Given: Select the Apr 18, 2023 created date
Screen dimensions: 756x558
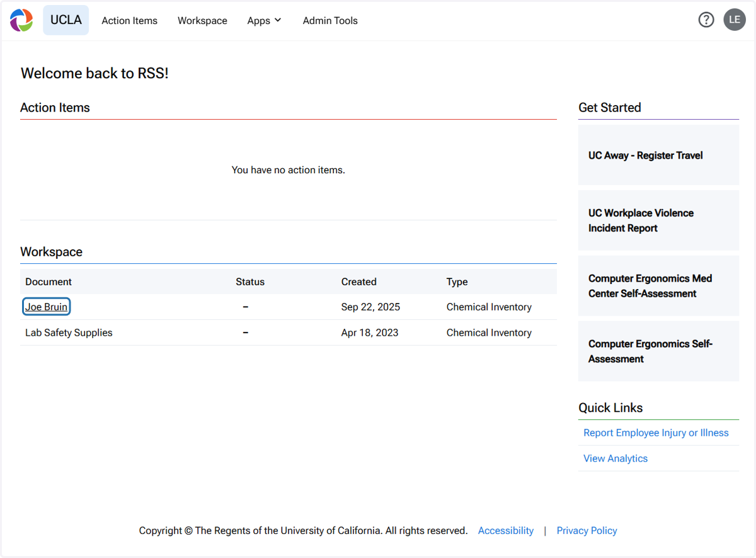Looking at the screenshot, I should pyautogui.click(x=370, y=333).
